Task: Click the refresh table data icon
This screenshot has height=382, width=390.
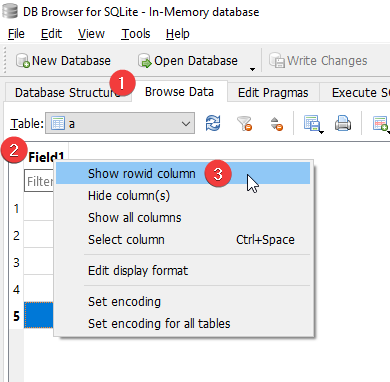Action: [x=213, y=123]
